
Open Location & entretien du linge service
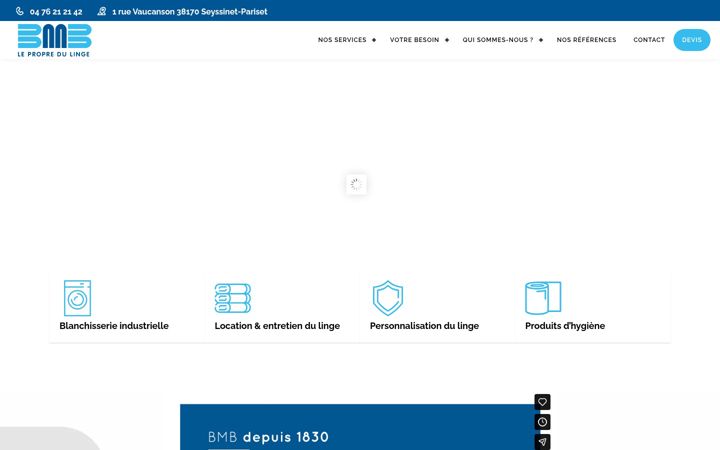tap(277, 326)
